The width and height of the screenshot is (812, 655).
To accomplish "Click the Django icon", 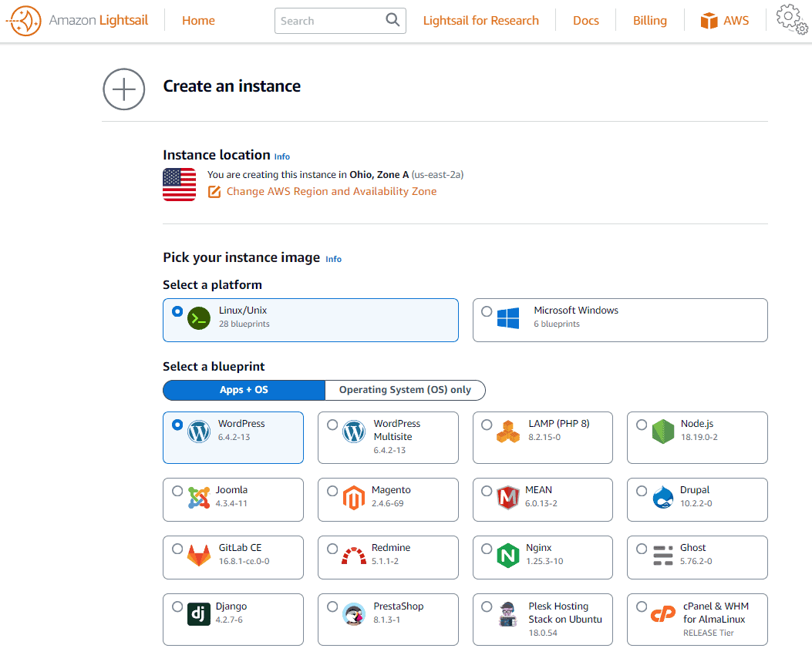I will pyautogui.click(x=199, y=615).
